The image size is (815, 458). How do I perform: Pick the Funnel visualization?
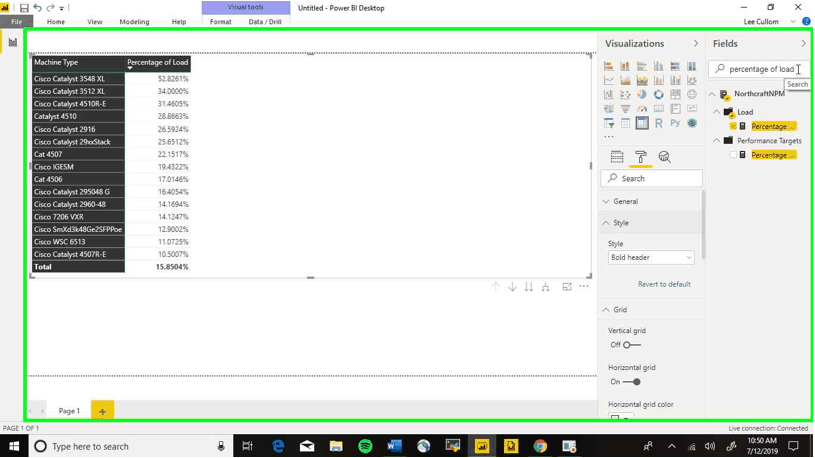625,109
